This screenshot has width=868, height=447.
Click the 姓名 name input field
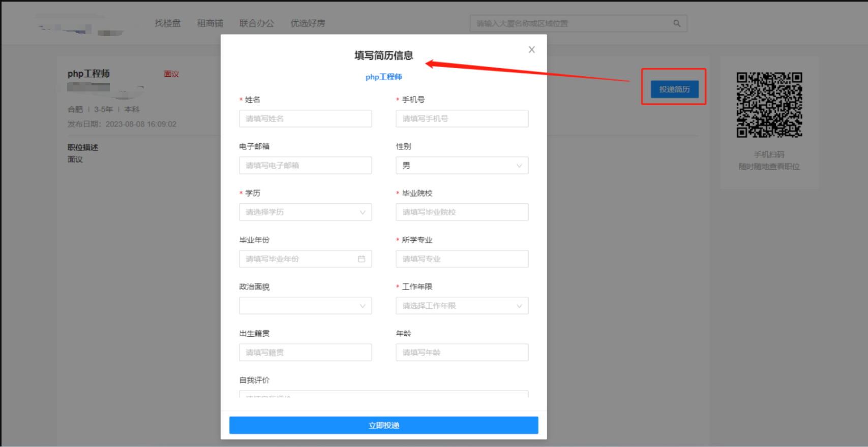[305, 119]
